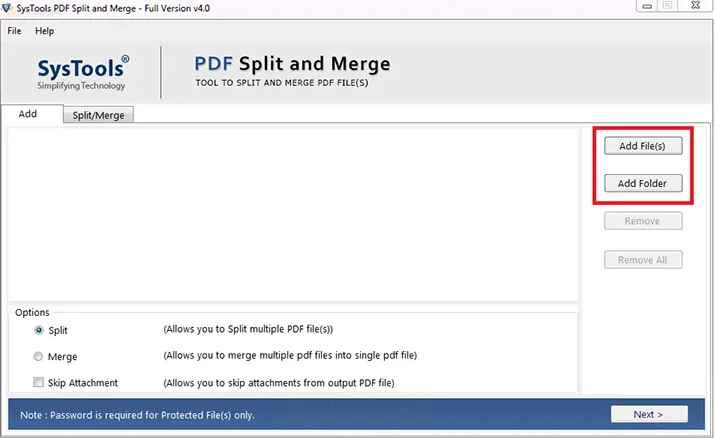
Task: Click the Add Folder button
Action: coord(643,183)
